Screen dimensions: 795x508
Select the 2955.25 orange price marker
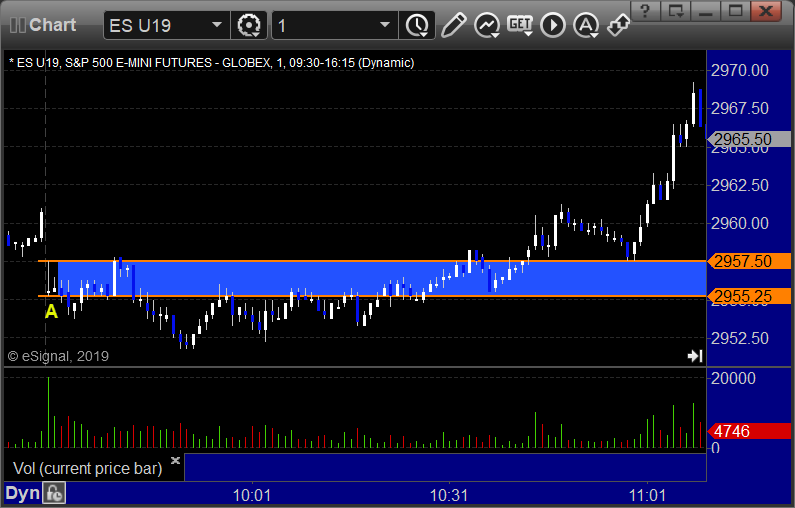[x=749, y=296]
